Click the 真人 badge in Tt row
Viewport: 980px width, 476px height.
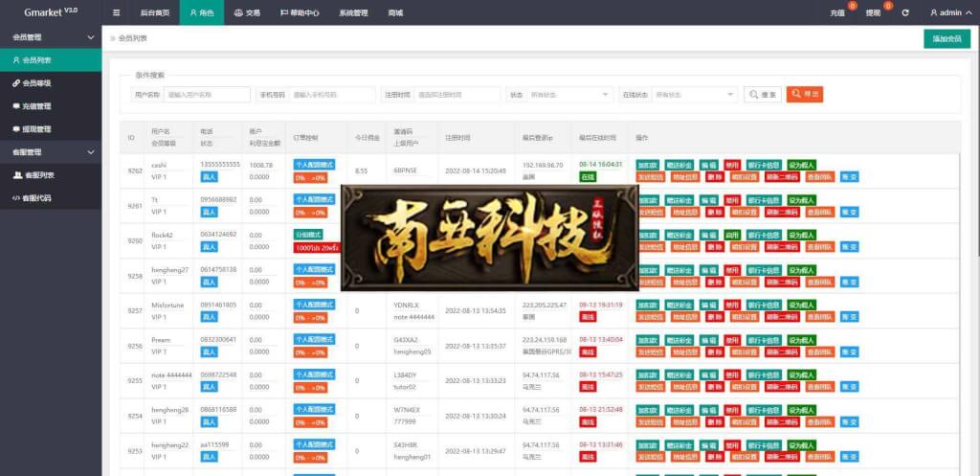pos(209,212)
